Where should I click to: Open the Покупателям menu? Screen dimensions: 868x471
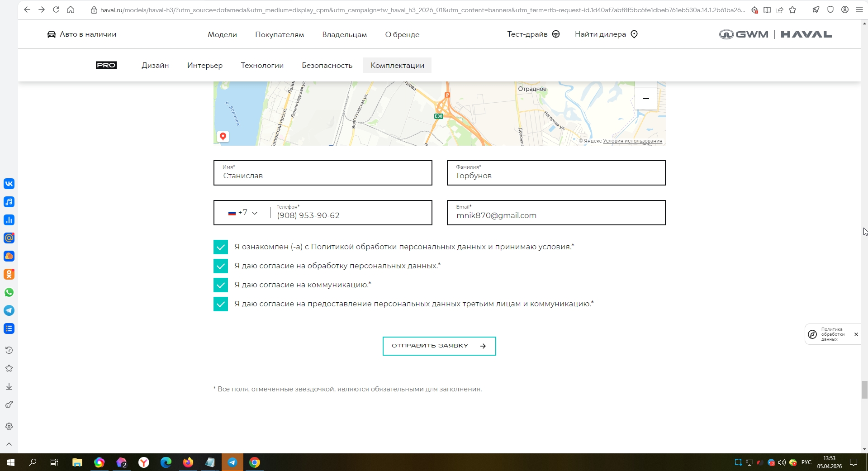click(280, 34)
